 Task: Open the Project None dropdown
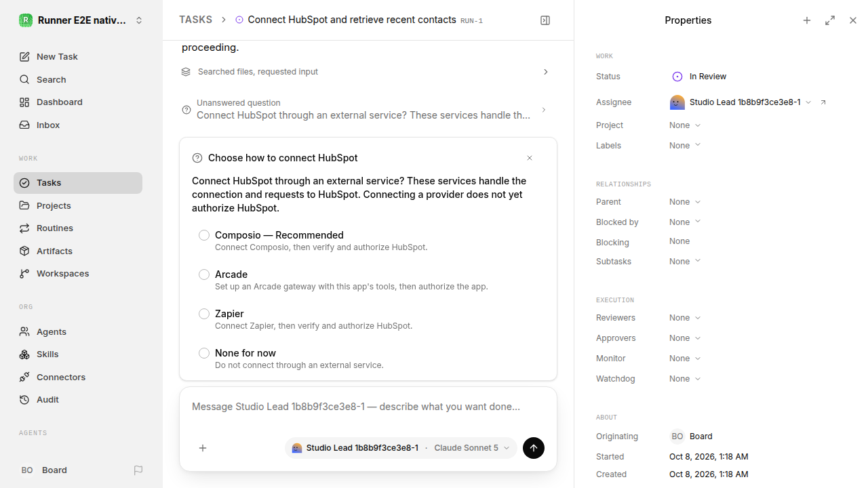(685, 125)
